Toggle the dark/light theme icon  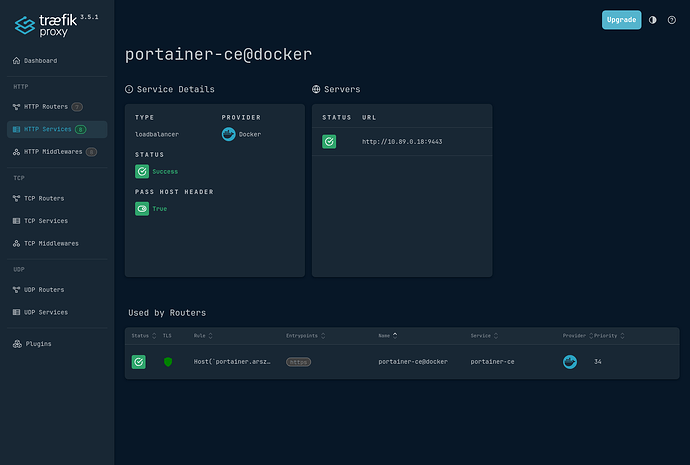coord(653,19)
